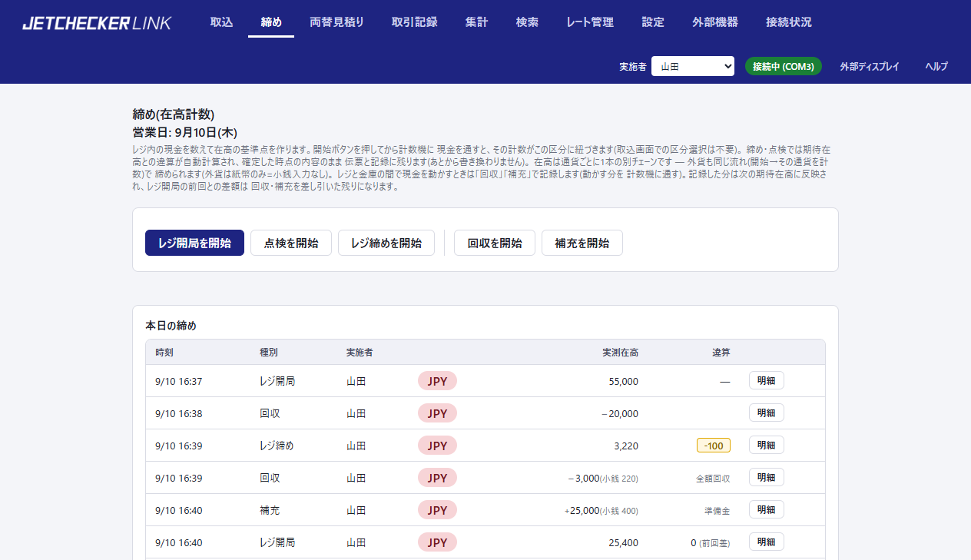971x560 pixels.
Task: Click the 種別 column header
Action: tap(269, 353)
